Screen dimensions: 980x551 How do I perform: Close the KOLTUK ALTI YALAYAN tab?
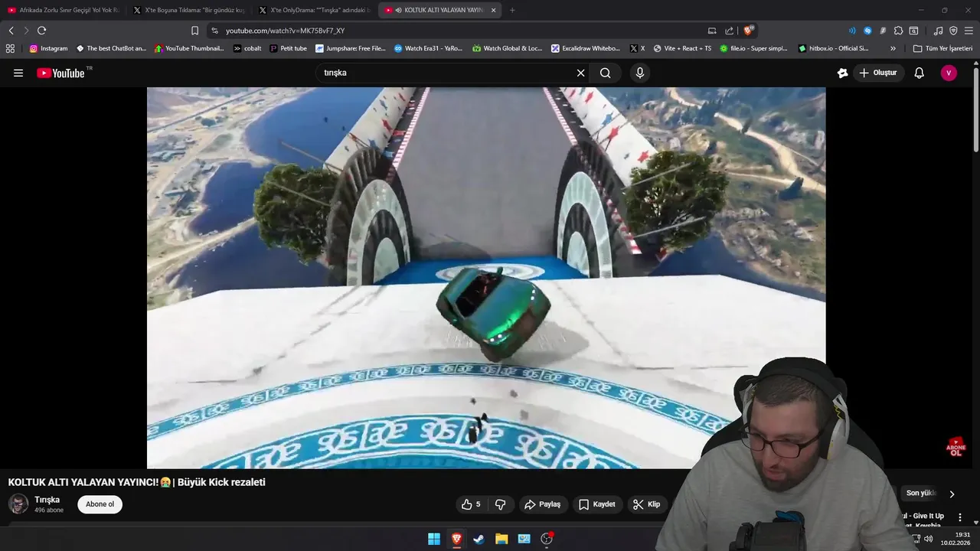(x=494, y=10)
